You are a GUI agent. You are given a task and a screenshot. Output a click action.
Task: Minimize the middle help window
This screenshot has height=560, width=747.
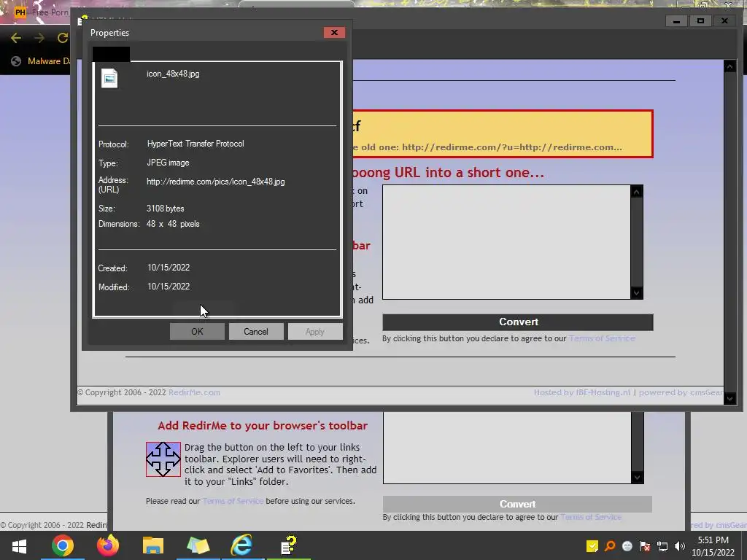pos(676,21)
